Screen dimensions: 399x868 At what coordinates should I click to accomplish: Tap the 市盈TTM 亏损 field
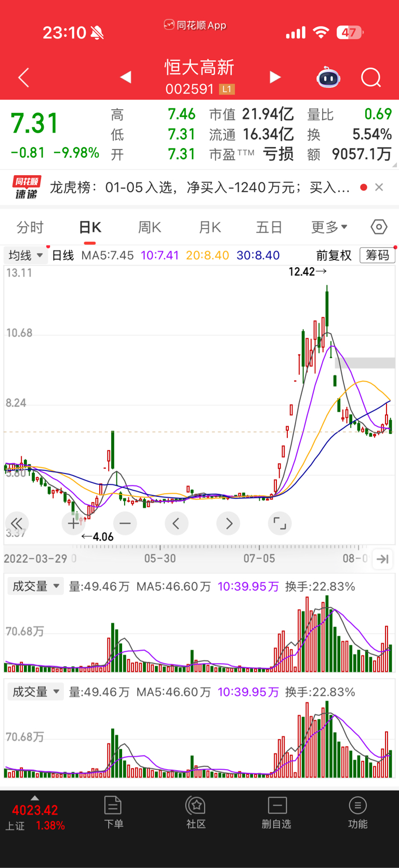[x=251, y=154]
